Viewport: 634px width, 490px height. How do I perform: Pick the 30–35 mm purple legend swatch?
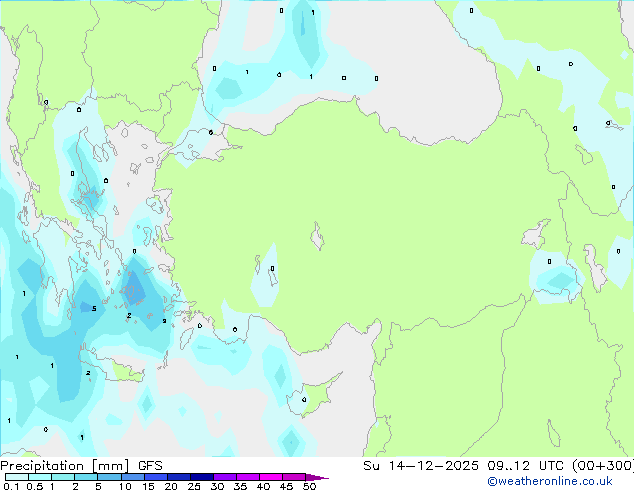click(x=224, y=477)
